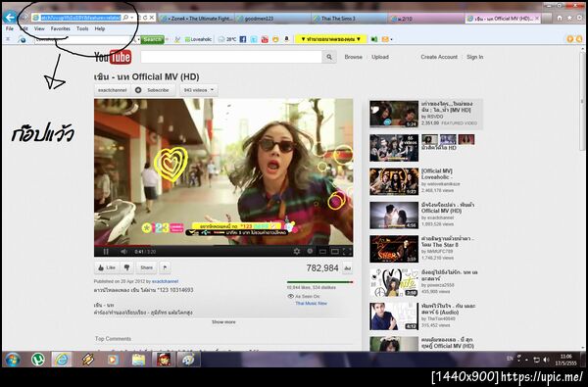Click the Loveaholic toolbar link
This screenshot has width=588, height=387.
coord(198,39)
